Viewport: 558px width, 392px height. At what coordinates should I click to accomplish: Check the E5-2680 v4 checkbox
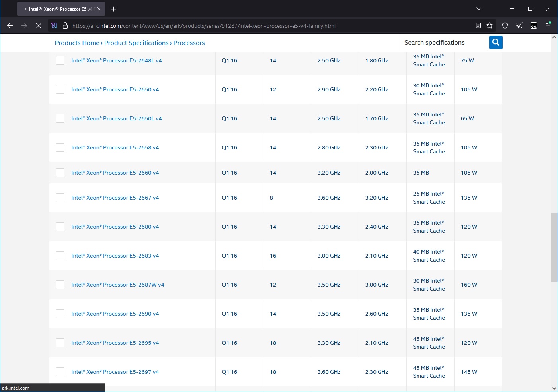(x=60, y=227)
